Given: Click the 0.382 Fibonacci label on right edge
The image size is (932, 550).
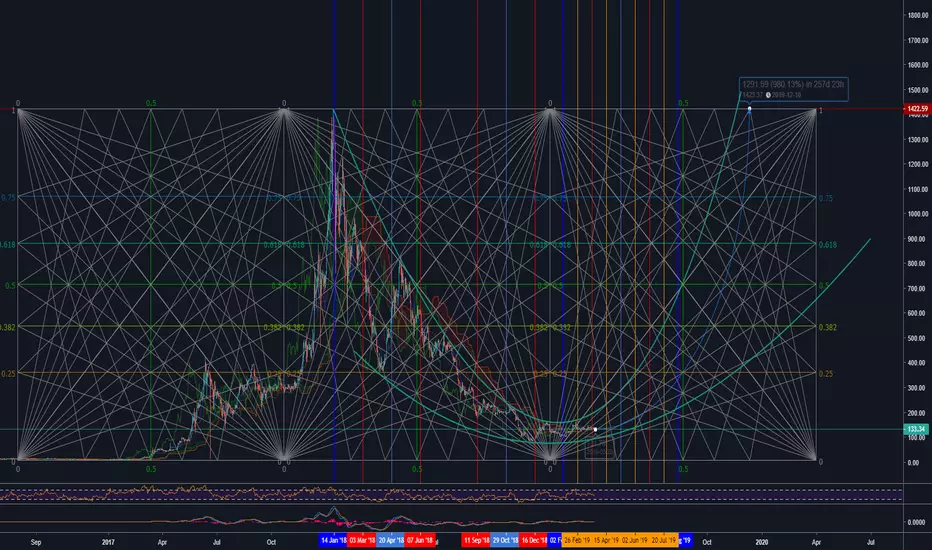Looking at the screenshot, I should coord(827,327).
